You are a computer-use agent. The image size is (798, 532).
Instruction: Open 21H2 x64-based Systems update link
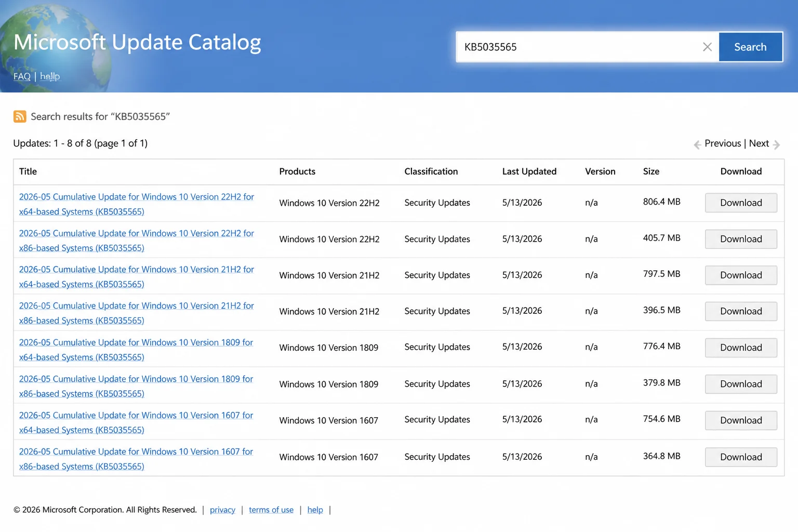pos(137,277)
